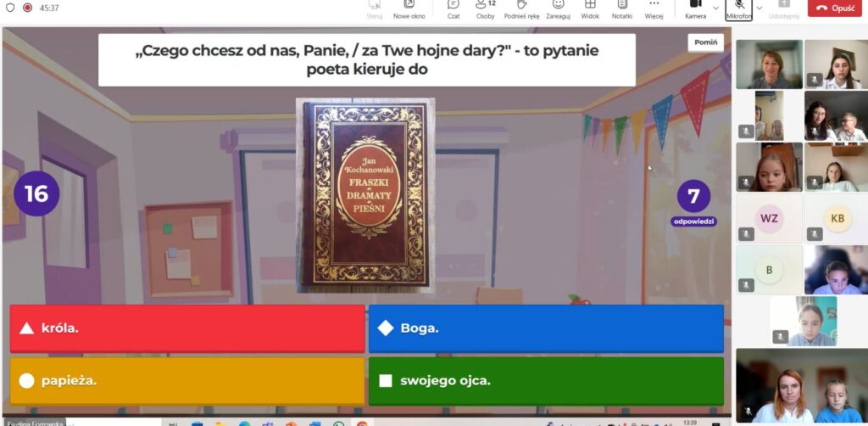Image resolution: width=868 pixels, height=426 pixels.
Task: Select the green answer swojego ojca
Action: (x=546, y=380)
